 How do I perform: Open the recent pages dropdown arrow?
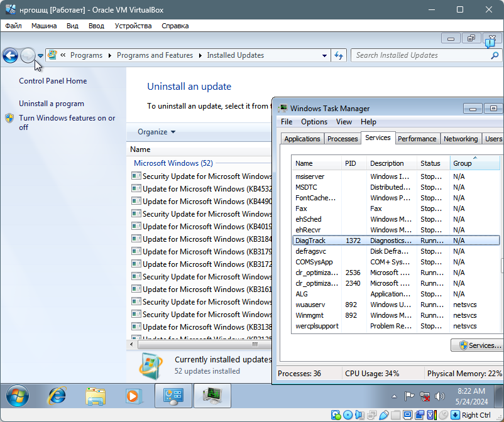[40, 56]
